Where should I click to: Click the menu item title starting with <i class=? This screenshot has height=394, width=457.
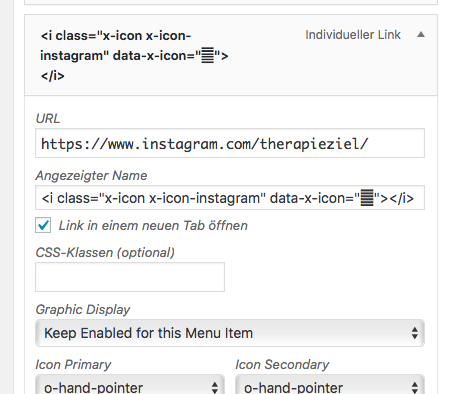point(134,56)
